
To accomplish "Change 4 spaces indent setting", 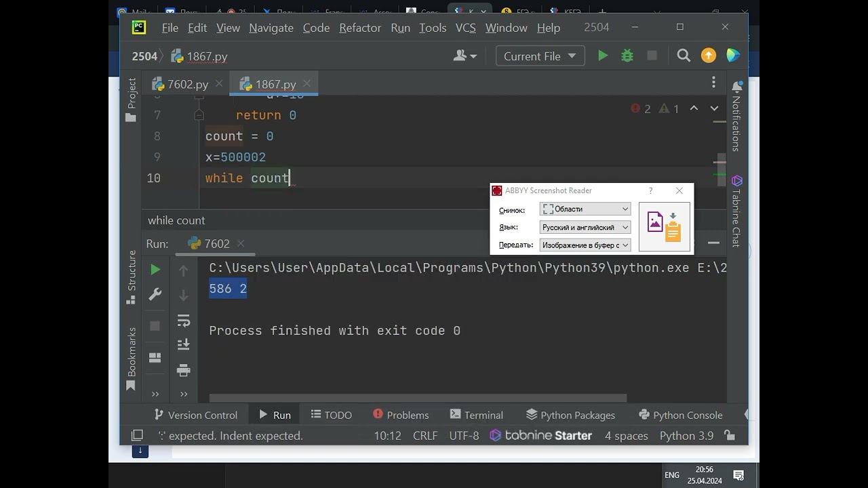I will click(x=626, y=435).
